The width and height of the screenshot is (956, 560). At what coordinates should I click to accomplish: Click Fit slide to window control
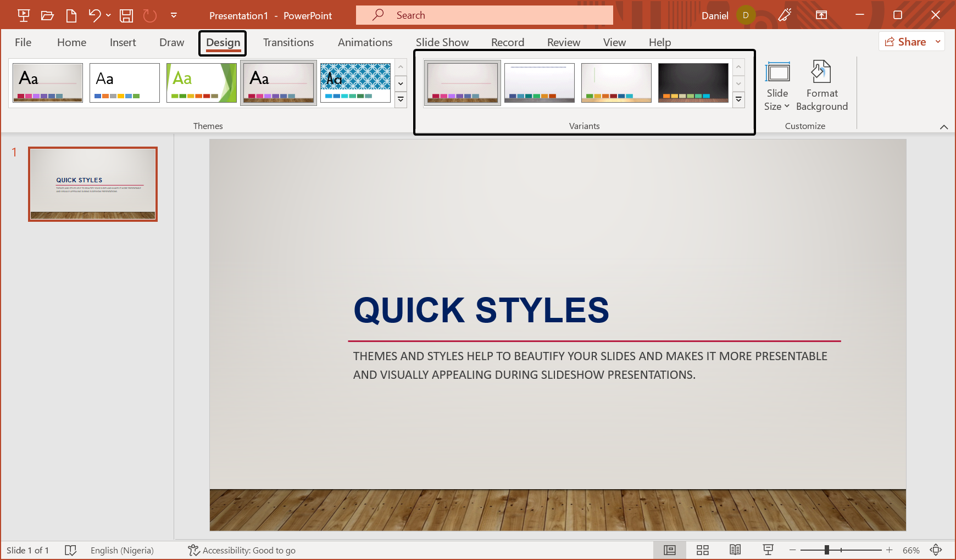tap(935, 550)
